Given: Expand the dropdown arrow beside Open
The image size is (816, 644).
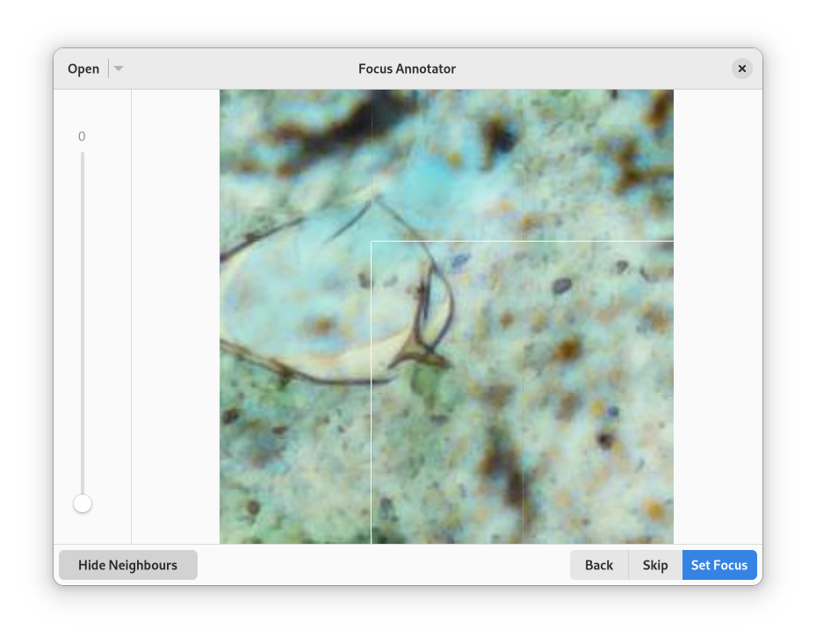Looking at the screenshot, I should (119, 69).
